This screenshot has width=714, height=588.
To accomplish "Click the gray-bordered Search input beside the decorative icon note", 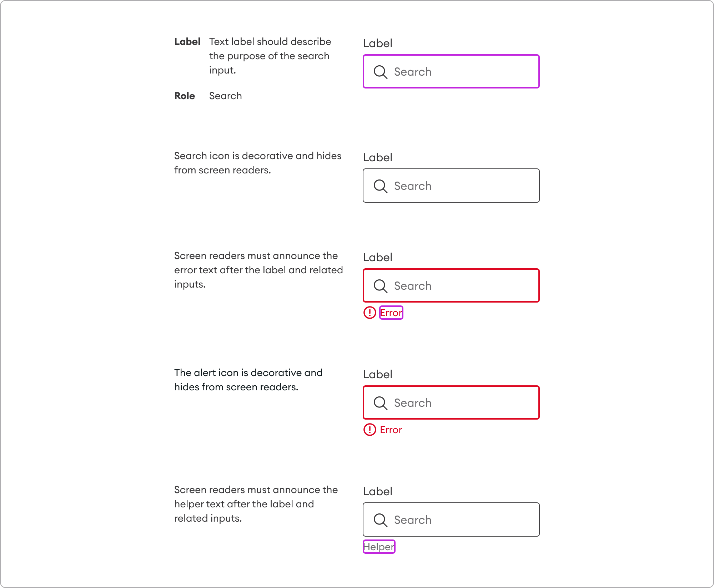I will coord(451,186).
